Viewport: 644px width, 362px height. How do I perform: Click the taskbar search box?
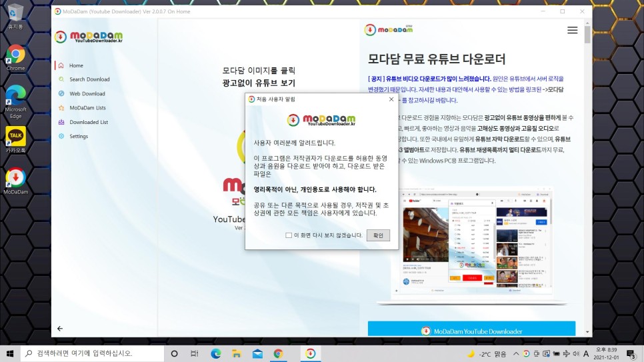coord(93,353)
